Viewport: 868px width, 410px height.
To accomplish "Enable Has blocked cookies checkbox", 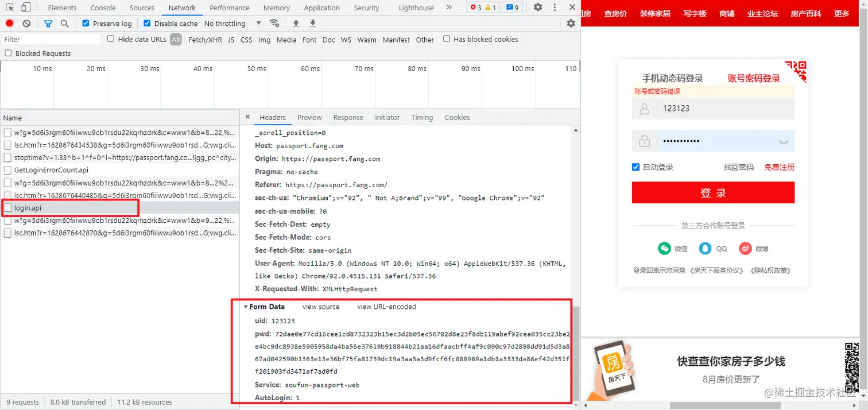I will coord(447,39).
